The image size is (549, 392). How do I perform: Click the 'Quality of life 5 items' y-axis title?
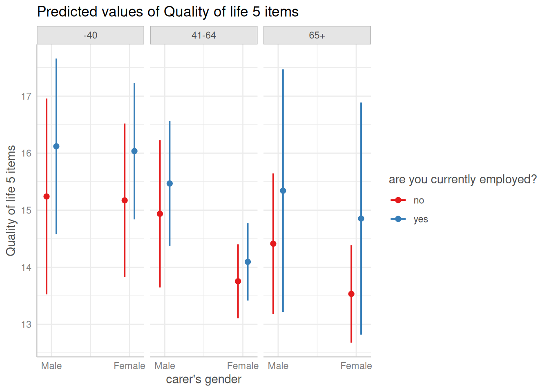coord(11,200)
